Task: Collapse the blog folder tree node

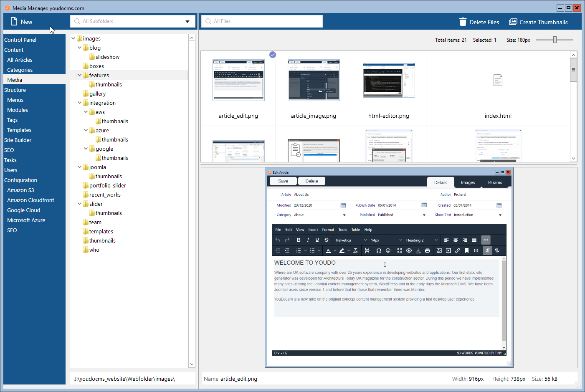Action: 80,48
